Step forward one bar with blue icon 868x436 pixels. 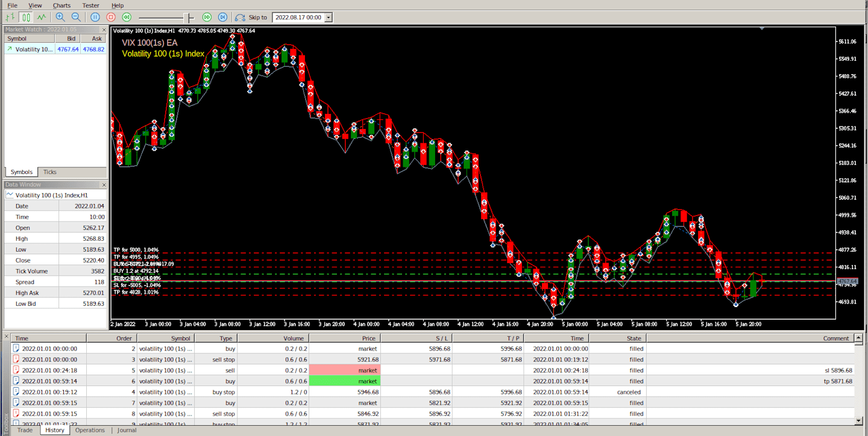pos(223,17)
